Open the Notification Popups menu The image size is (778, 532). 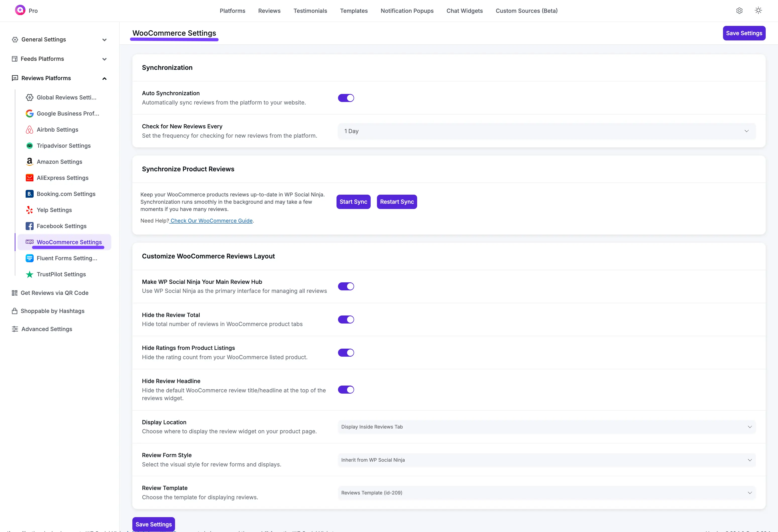coord(407,10)
